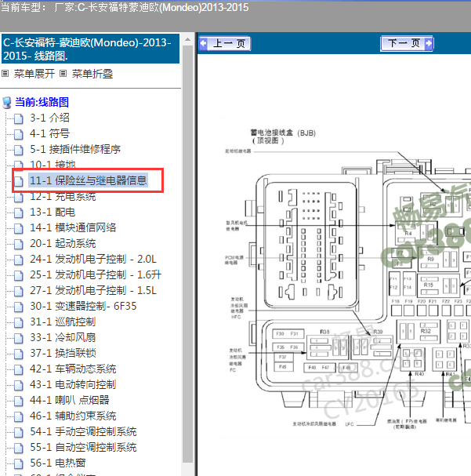471x476 pixels.
Task: Click the page icon beside 4-1 符号
Action: (x=19, y=134)
